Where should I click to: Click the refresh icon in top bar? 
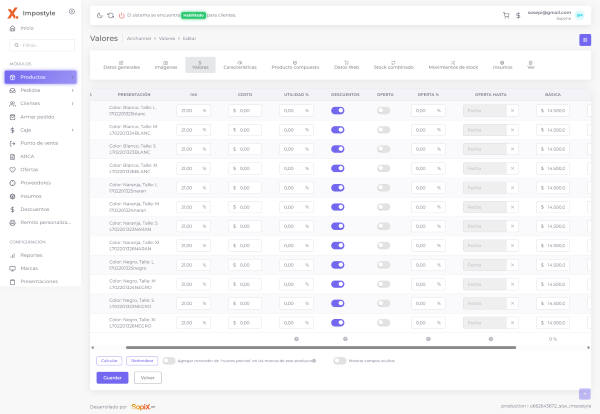click(x=110, y=16)
